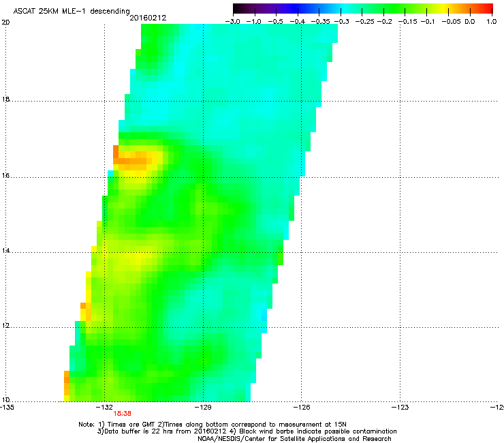Click the color scale label -0.5

point(275,22)
